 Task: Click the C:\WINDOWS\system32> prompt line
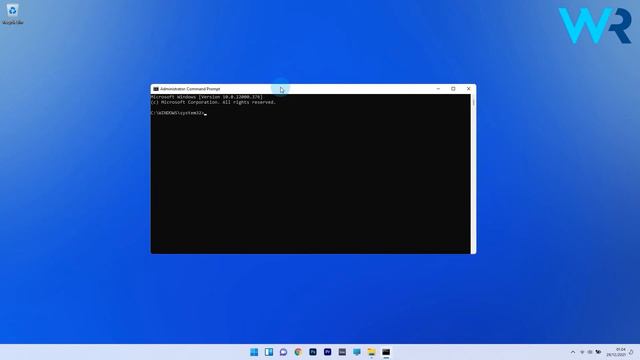pos(178,113)
